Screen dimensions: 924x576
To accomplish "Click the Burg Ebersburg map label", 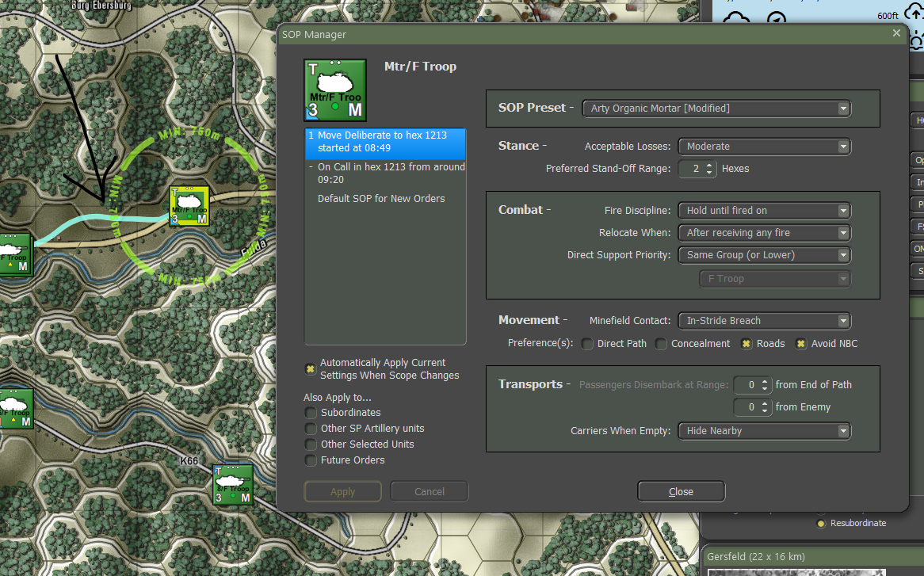I will click(101, 5).
